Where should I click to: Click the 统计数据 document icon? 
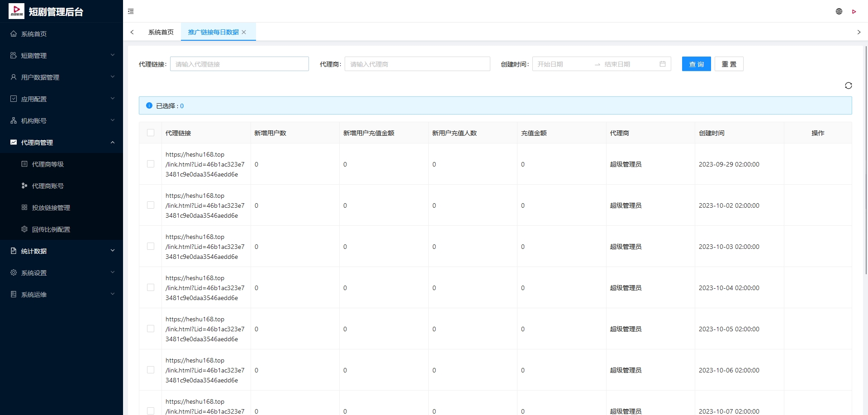click(14, 251)
